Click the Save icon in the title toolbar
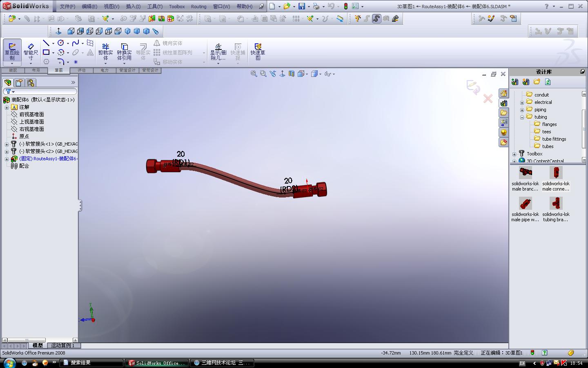Image resolution: width=588 pixels, height=368 pixels. pyautogui.click(x=302, y=6)
